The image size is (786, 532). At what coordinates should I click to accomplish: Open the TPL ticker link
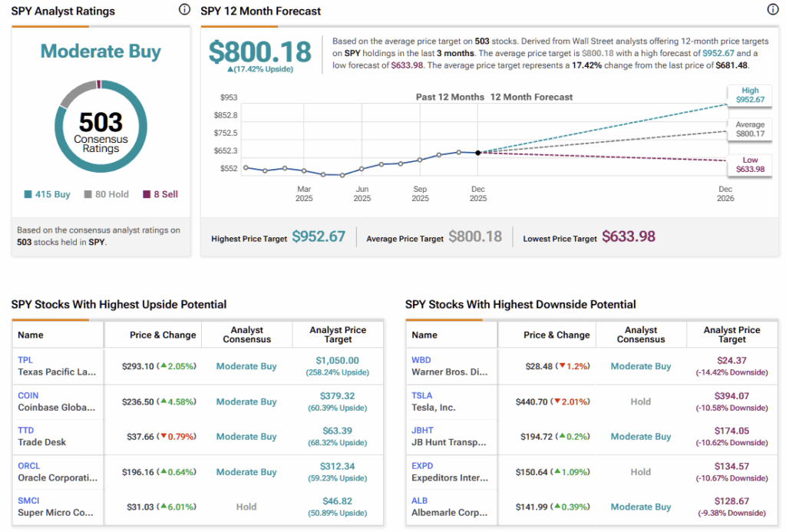point(25,359)
